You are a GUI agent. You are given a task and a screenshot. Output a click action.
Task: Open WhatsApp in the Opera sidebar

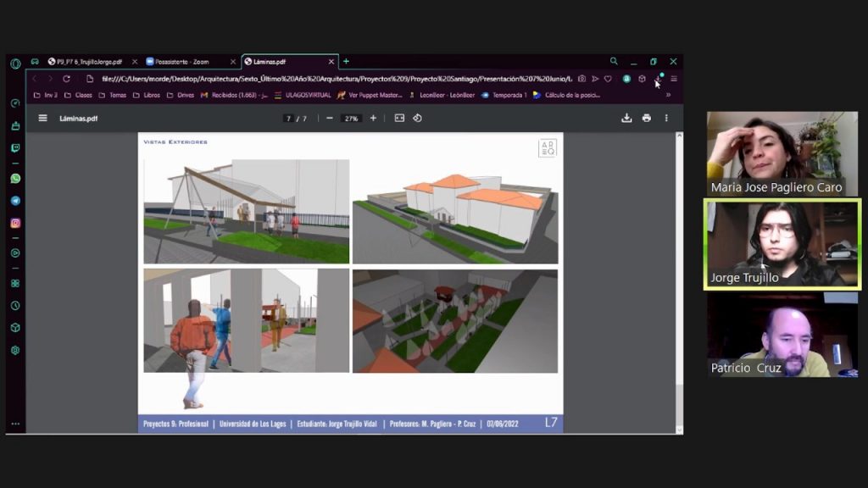pos(15,179)
